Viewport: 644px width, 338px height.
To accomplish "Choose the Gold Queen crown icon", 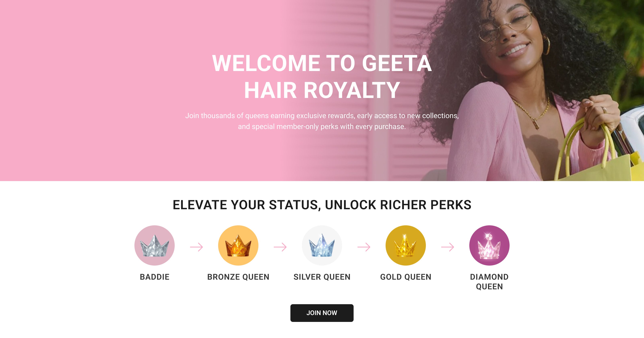I will [x=406, y=245].
